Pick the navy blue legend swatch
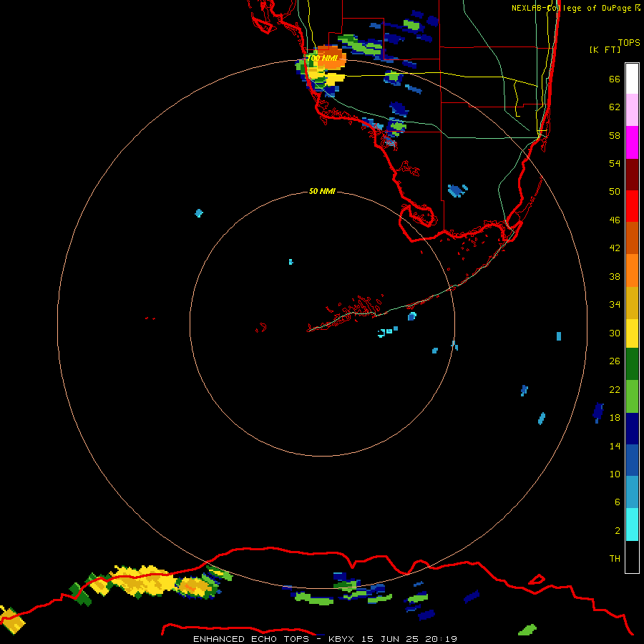The width and height of the screenshot is (644, 644). click(x=632, y=429)
